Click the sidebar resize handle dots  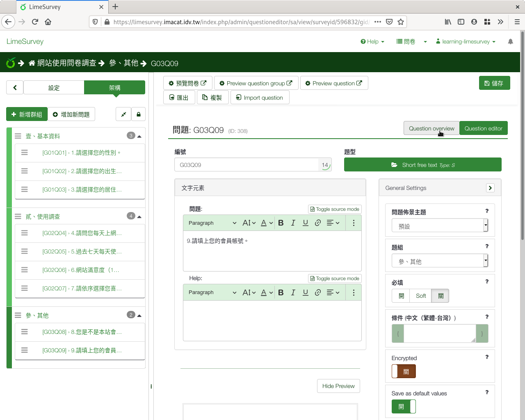click(x=151, y=386)
